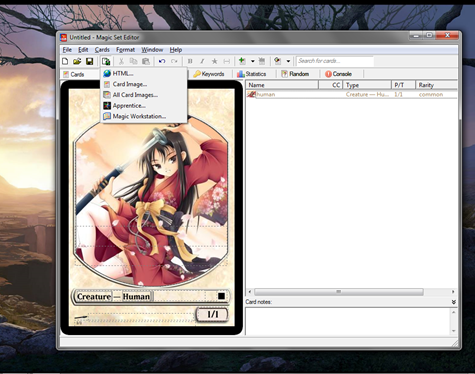Switch to the Random tab
The image size is (475, 374).
pos(295,74)
